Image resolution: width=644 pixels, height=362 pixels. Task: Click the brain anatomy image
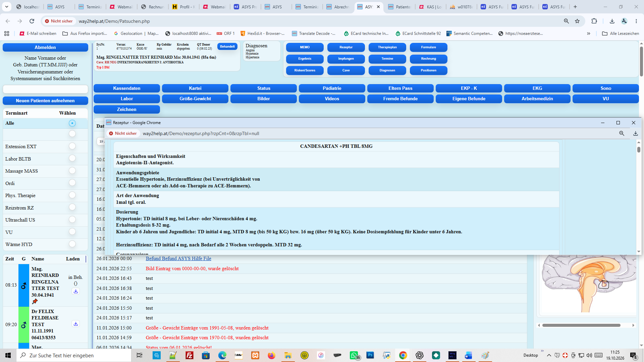[589, 283]
